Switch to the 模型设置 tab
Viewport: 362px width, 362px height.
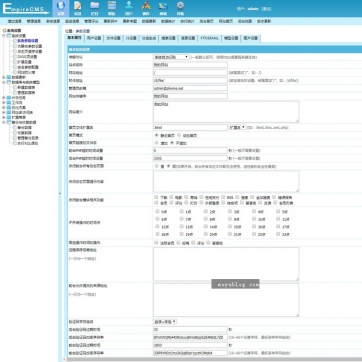point(231,38)
